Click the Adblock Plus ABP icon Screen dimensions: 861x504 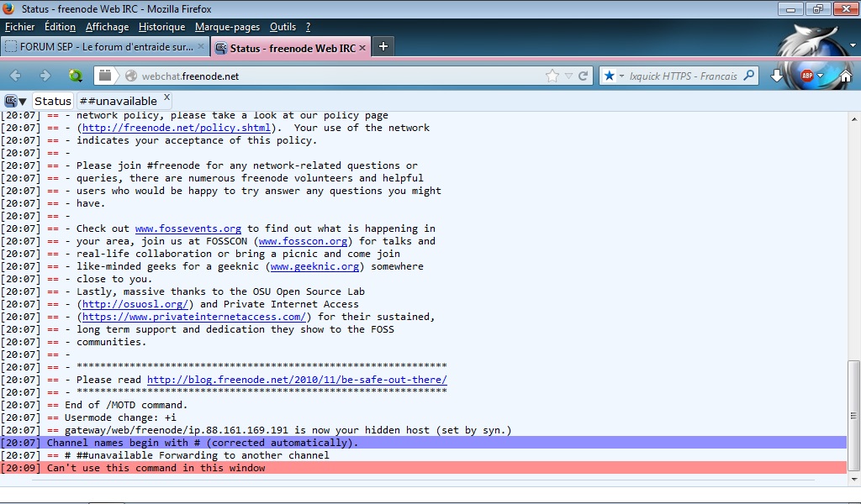807,76
